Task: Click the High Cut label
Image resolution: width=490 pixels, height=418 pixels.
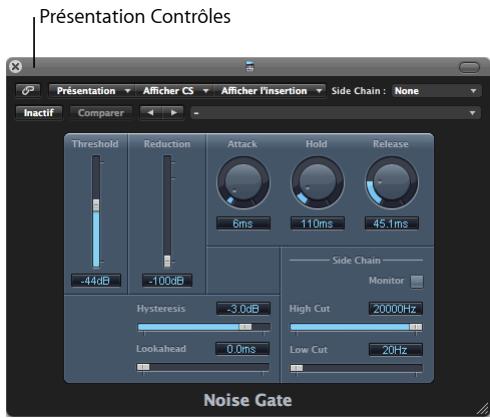Action: (x=310, y=309)
